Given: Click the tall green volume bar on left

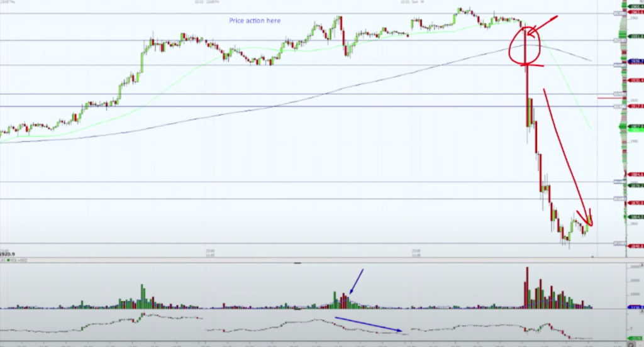Looking at the screenshot, I should 143,296.
